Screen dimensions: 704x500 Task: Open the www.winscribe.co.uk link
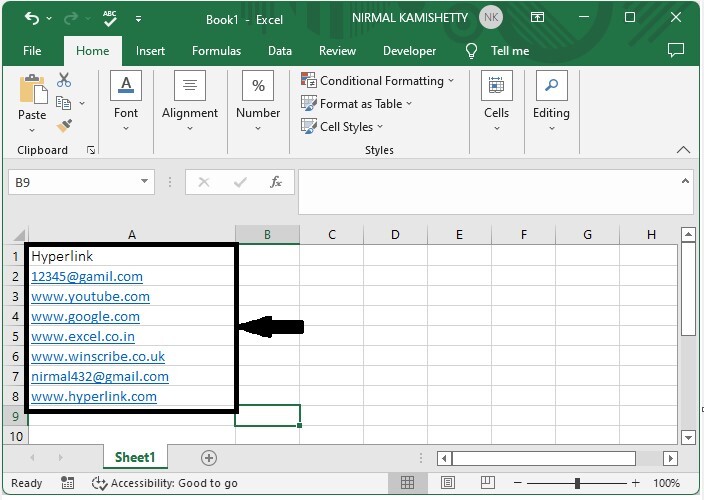tap(98, 357)
